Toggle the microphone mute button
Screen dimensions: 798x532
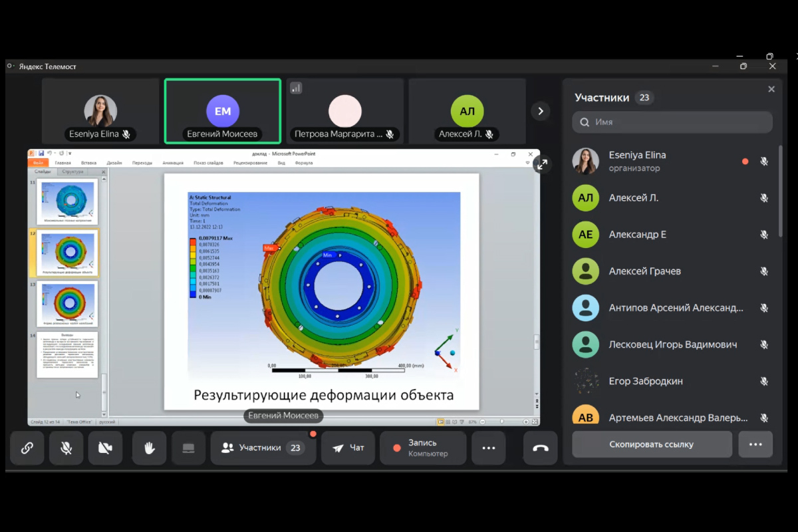tap(66, 448)
